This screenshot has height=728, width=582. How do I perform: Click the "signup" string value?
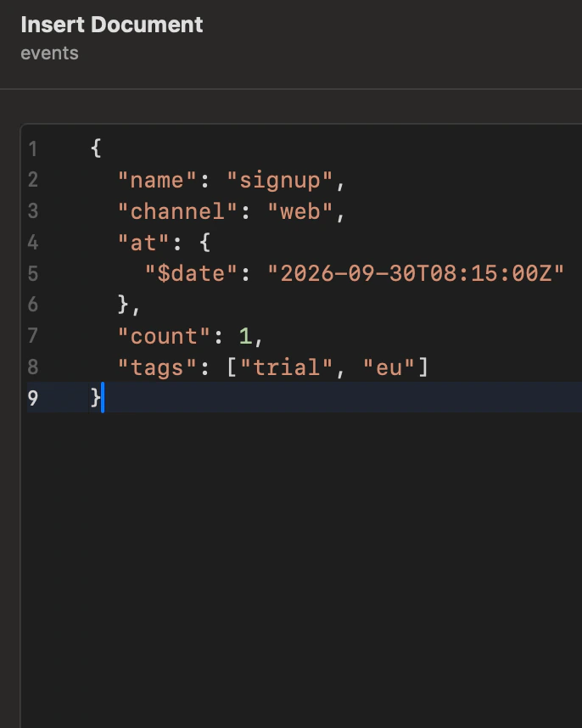(x=280, y=180)
